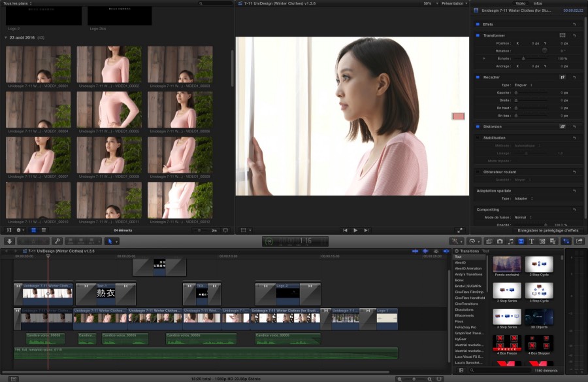Disable the Recadrer blue checkbox
The height and width of the screenshot is (382, 588).
[x=478, y=77]
